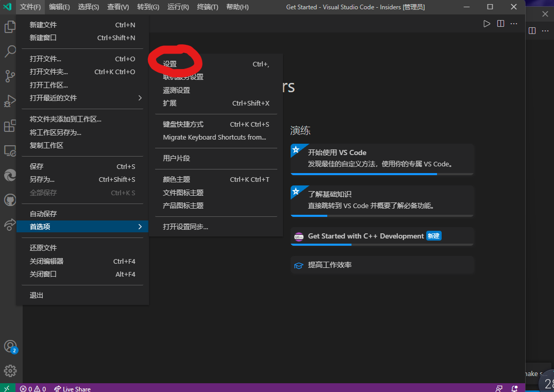Image resolution: width=554 pixels, height=392 pixels.
Task: Open Microsoft Edge Tools icon
Action: click(10, 176)
